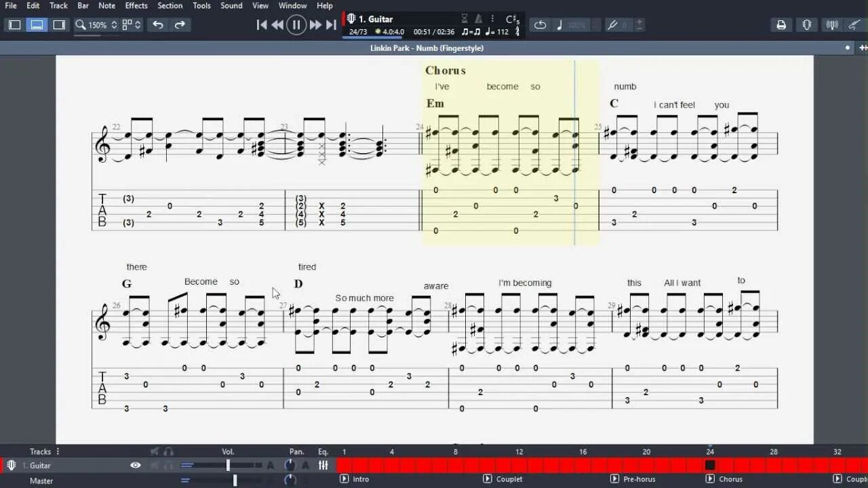The image size is (868, 488).
Task: Open the Guitar track equalizer
Action: tap(323, 466)
